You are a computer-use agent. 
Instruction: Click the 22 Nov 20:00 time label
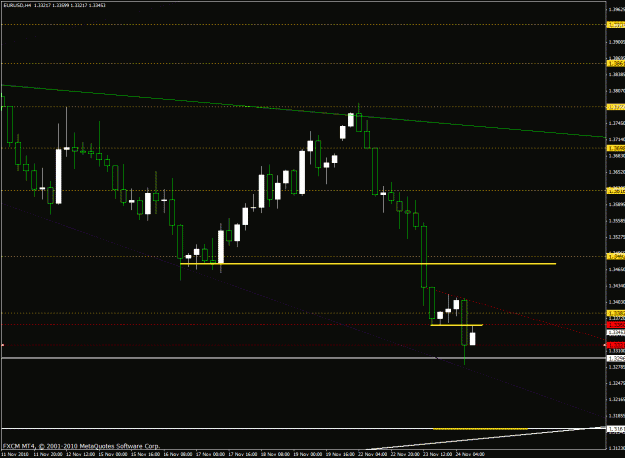coord(405,454)
